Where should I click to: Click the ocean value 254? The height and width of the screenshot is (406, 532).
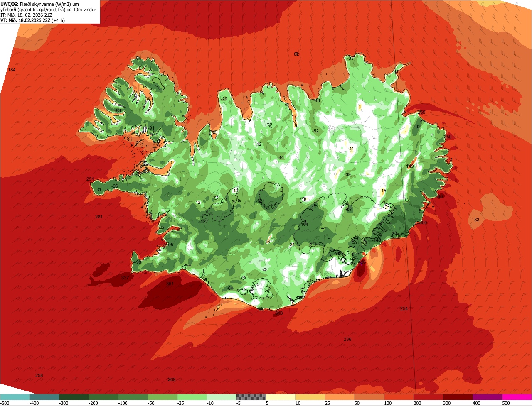click(x=404, y=308)
